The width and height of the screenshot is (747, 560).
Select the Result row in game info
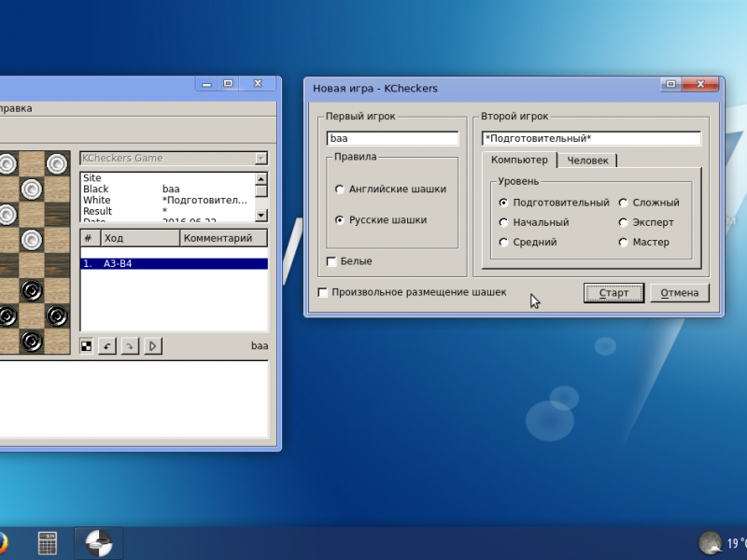point(168,211)
